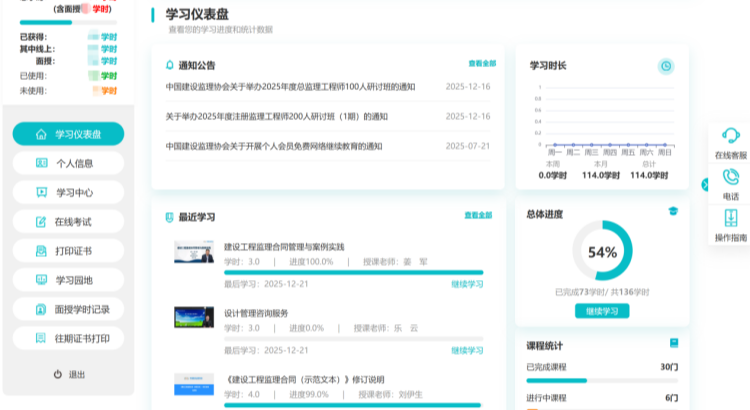
Task: Click the 电话 phone icon
Action: pyautogui.click(x=731, y=177)
